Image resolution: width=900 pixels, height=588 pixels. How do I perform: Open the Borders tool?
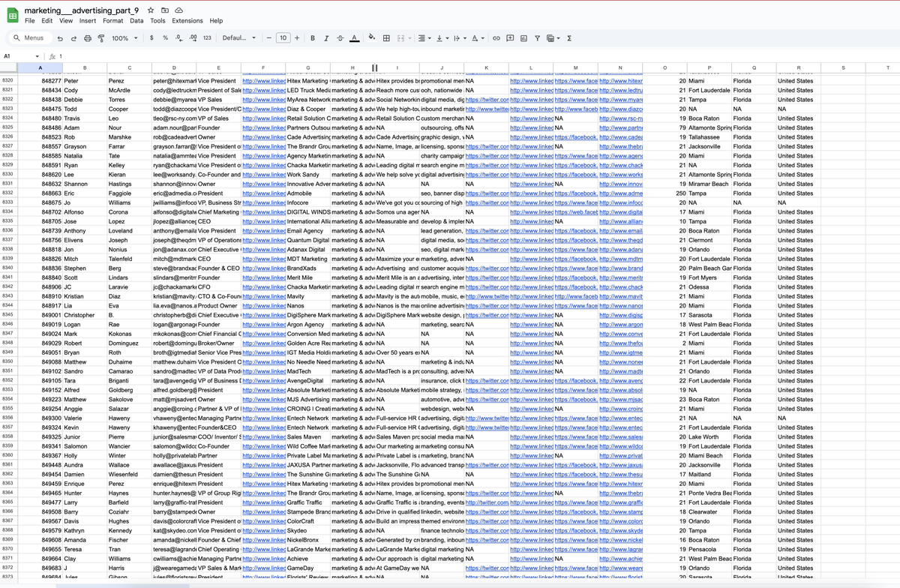click(x=386, y=37)
